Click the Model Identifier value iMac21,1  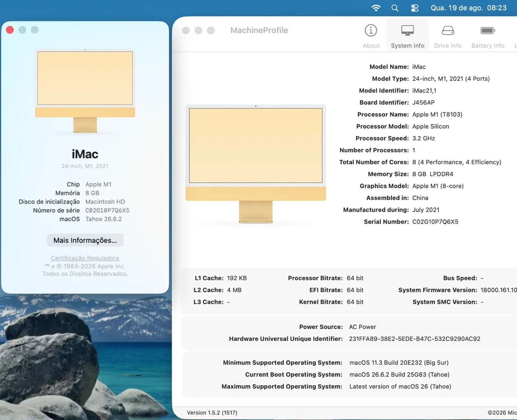pyautogui.click(x=424, y=90)
